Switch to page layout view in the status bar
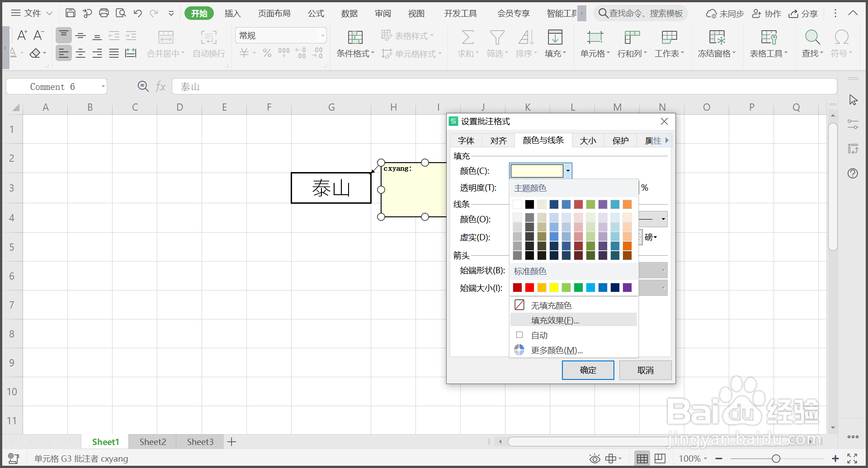 [x=660, y=459]
